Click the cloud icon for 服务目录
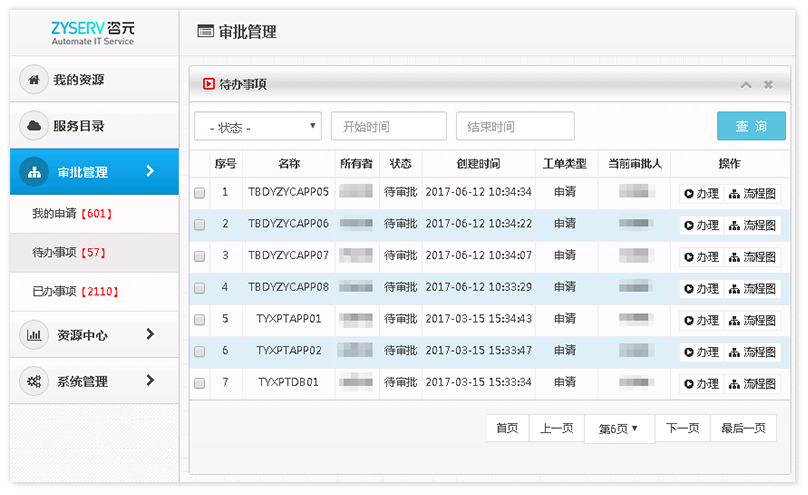808x495 pixels. (x=35, y=126)
